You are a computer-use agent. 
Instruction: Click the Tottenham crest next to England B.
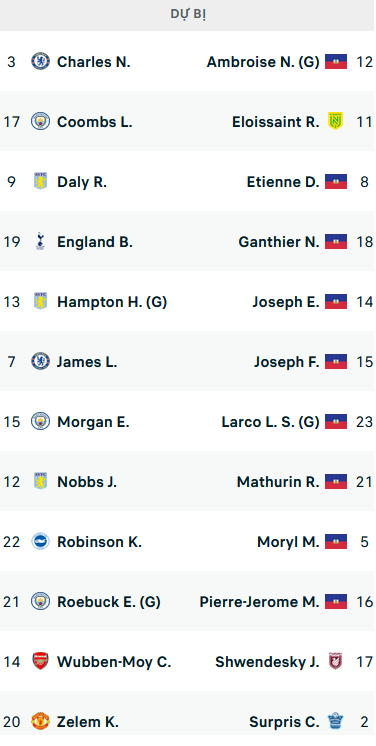click(40, 241)
